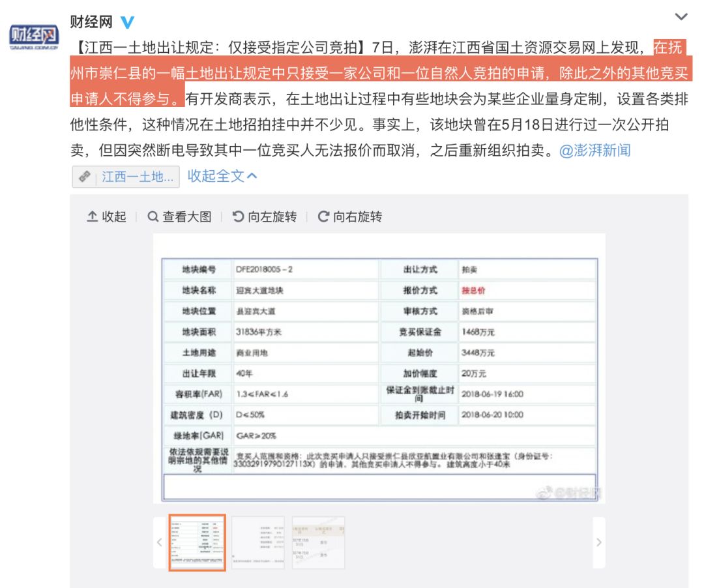This screenshot has height=588, width=704.
Task: Click the D≤50% building density value
Action: click(x=250, y=415)
